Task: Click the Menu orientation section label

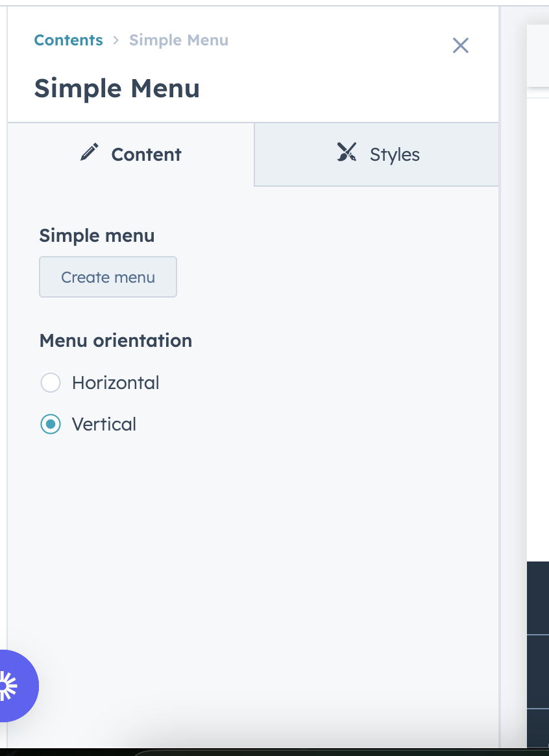Action: [116, 340]
